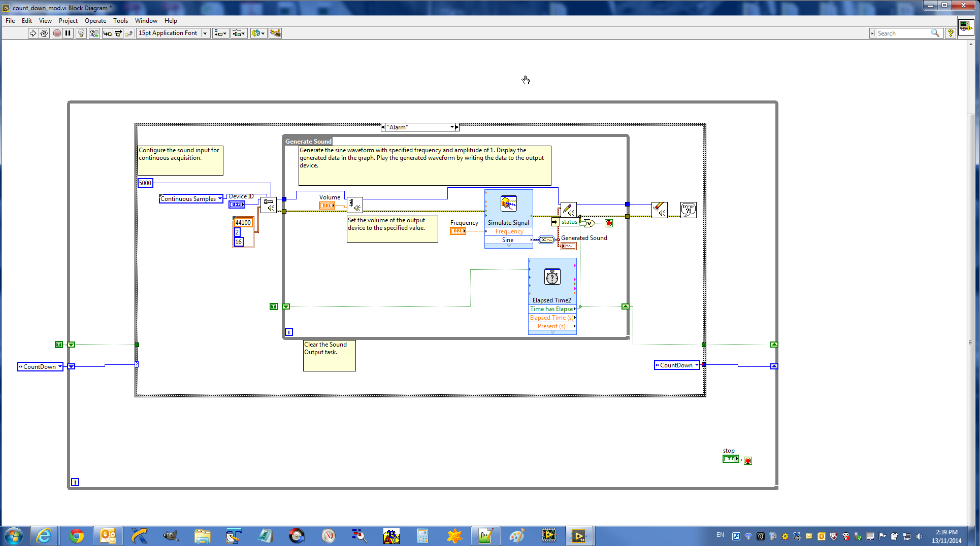This screenshot has height=546, width=980.
Task: Open Help menu
Action: click(171, 21)
